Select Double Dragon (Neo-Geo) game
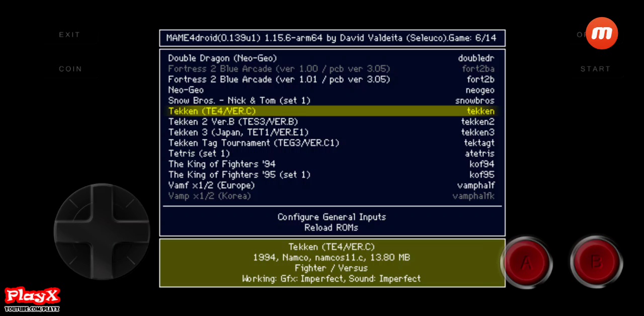 point(332,58)
